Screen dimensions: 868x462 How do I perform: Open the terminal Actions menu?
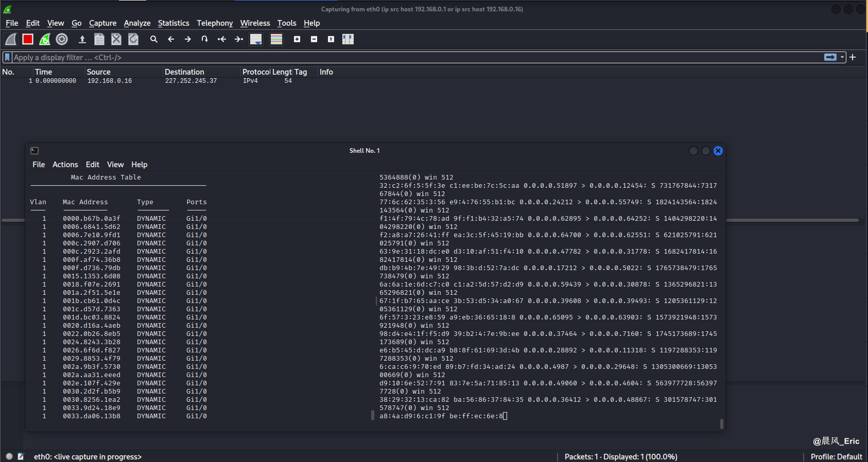(x=65, y=165)
